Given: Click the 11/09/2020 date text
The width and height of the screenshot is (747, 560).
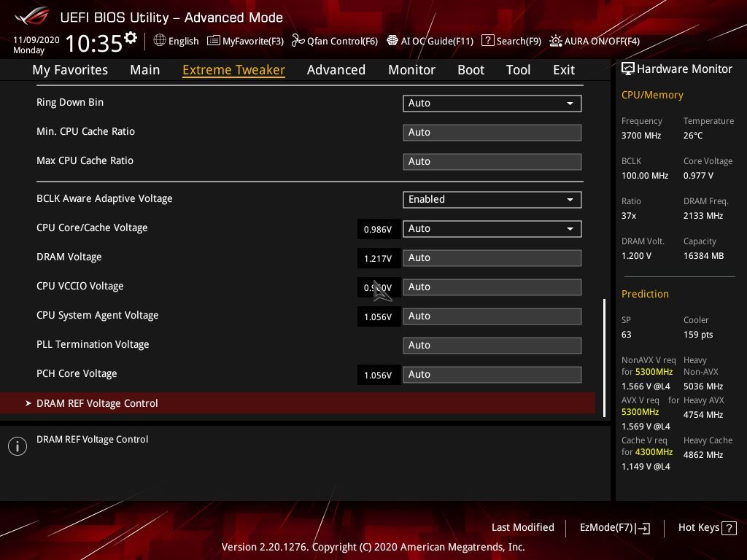Looking at the screenshot, I should point(36,40).
